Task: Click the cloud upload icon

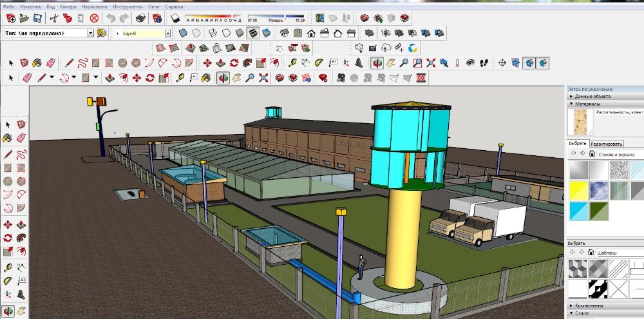Action: coord(386,48)
